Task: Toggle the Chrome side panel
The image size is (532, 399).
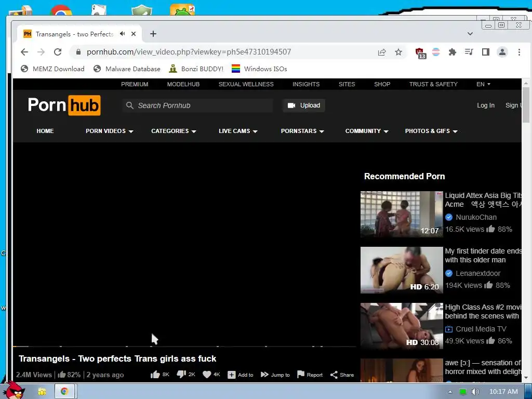Action: pyautogui.click(x=486, y=52)
